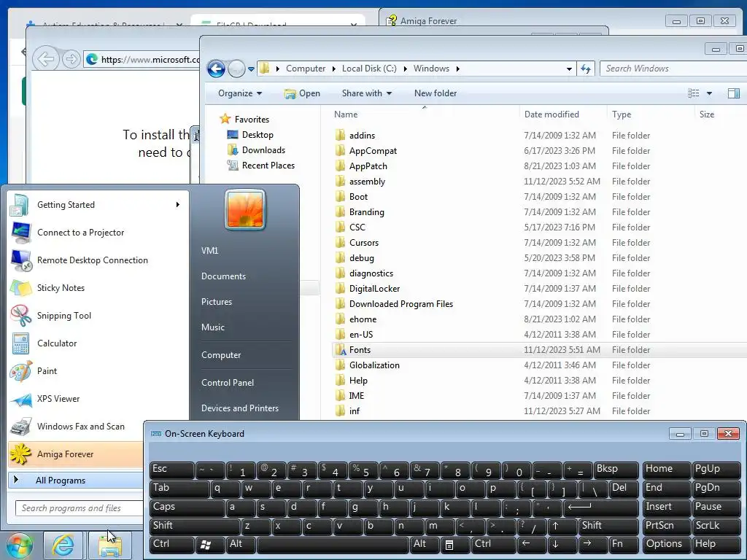
Task: Click Help on the On-Screen Keyboard
Action: tap(716, 545)
